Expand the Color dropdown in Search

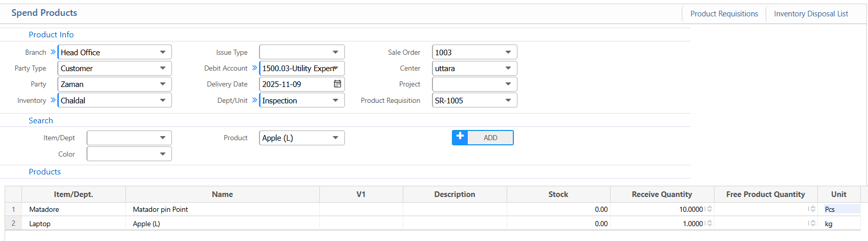pyautogui.click(x=162, y=154)
